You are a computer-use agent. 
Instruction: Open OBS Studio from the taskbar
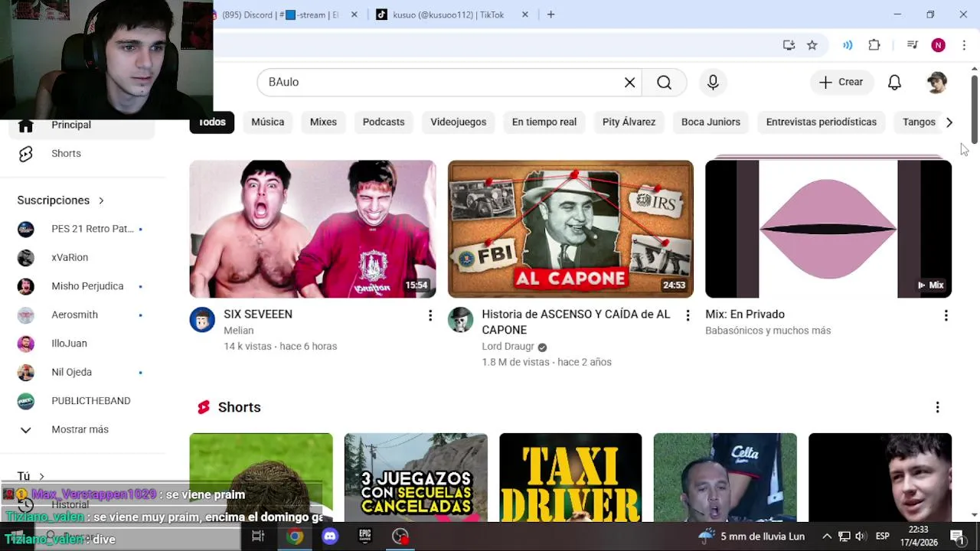[x=400, y=536]
